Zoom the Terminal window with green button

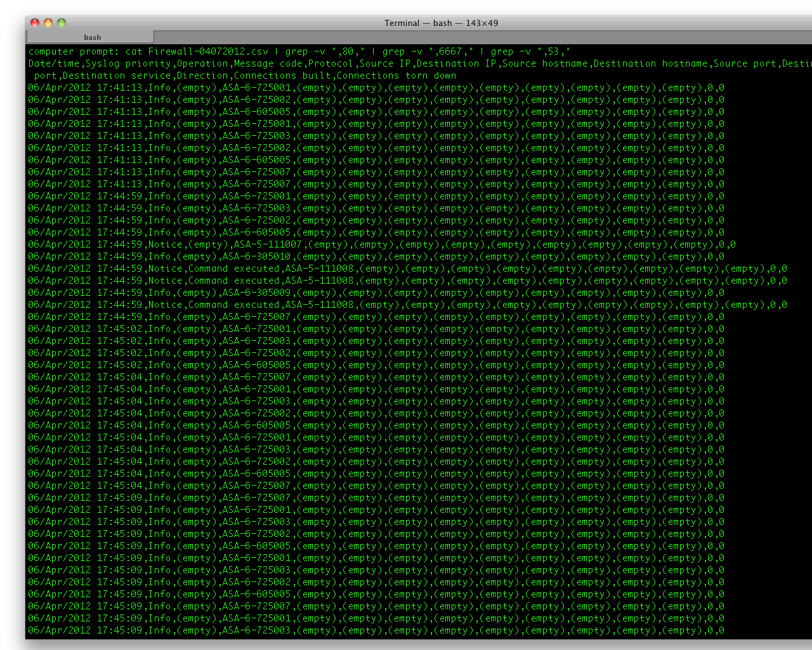pos(62,23)
